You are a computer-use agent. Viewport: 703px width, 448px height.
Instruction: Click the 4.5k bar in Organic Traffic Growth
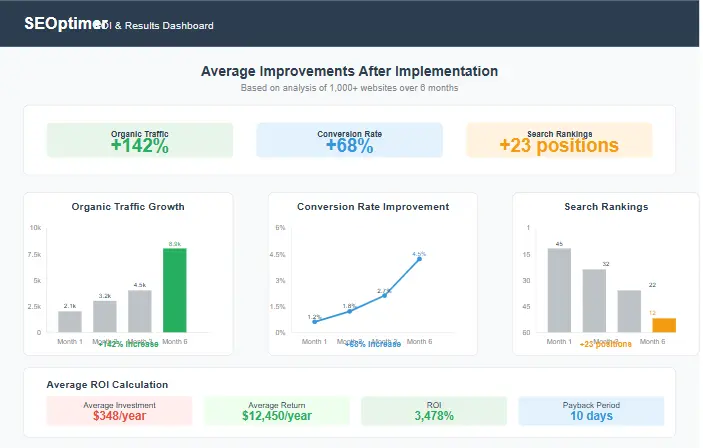(x=140, y=310)
